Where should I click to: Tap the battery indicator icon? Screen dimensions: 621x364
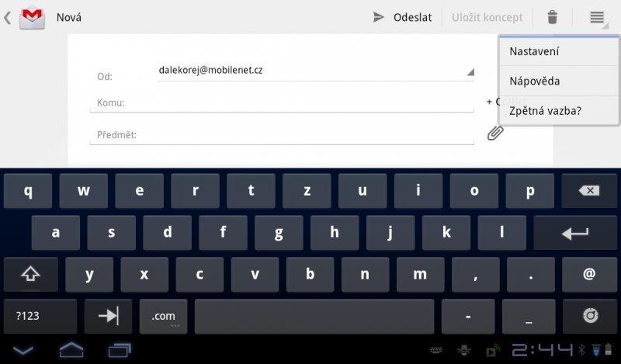coord(609,350)
